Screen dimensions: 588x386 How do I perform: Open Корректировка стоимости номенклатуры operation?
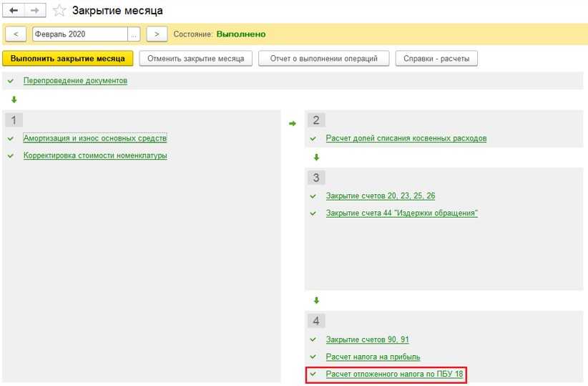coord(95,155)
